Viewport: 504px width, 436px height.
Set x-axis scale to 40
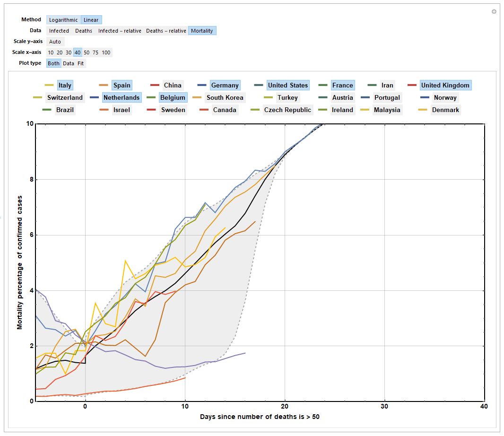click(x=78, y=53)
